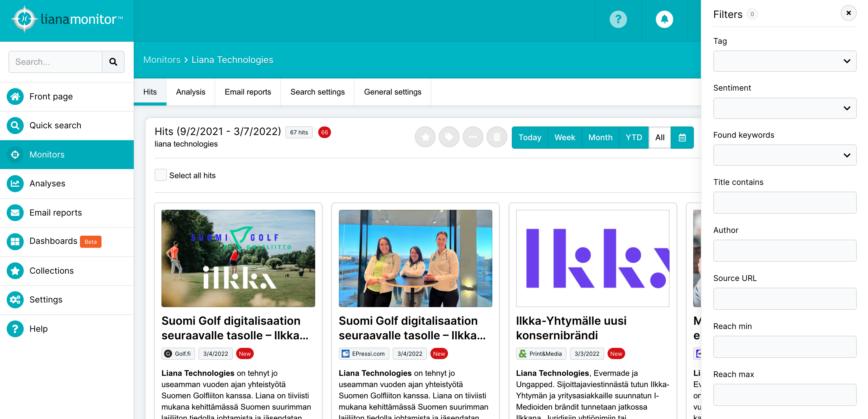This screenshot has height=419, width=868.
Task: Open the General settings tab
Action: coord(393,92)
